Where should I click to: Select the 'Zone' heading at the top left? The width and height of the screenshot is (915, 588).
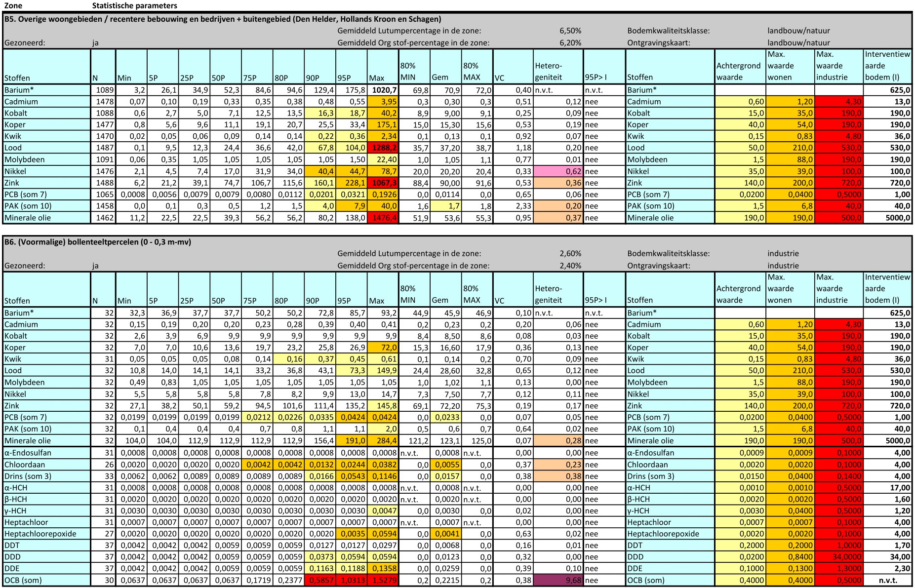point(13,5)
